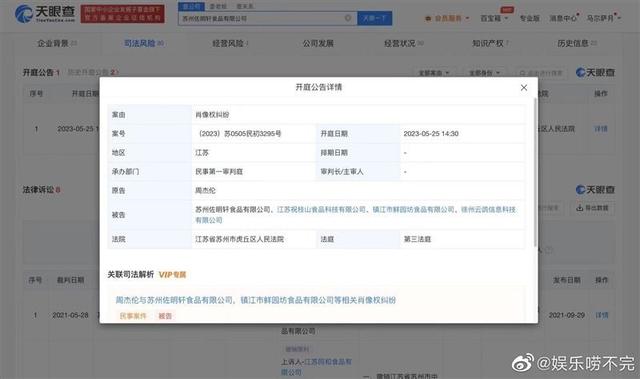Image resolution: width=640 pixels, height=379 pixels.
Task: Open the 百宝箱 dropdown menu
Action: [494, 18]
